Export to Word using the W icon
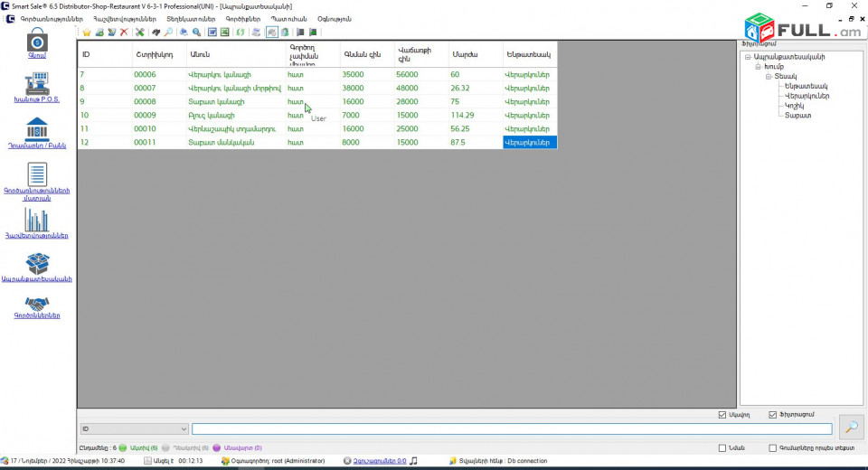Viewport: 868px width, 470px height. [212, 33]
